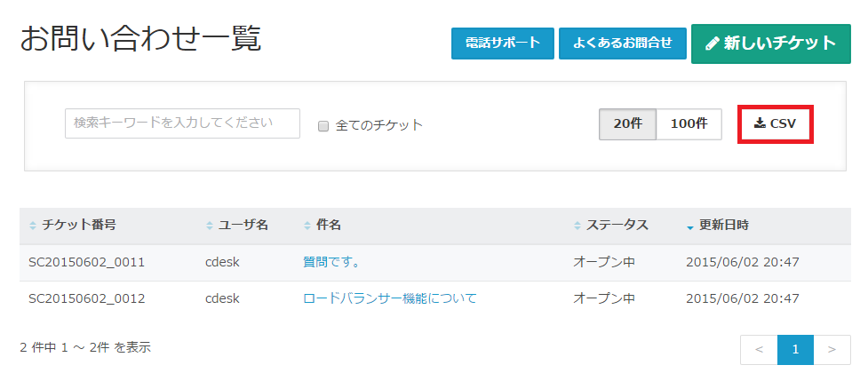Go to previous page arrow
868x381 pixels.
pos(759,350)
